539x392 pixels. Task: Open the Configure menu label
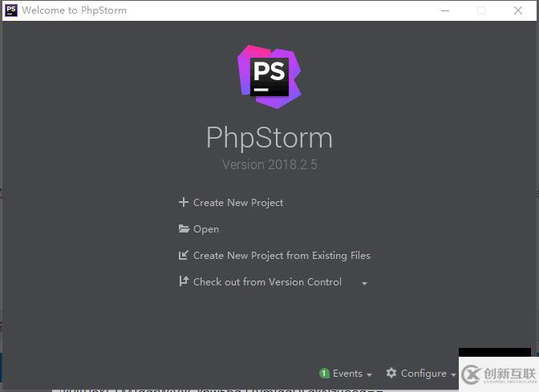click(423, 374)
